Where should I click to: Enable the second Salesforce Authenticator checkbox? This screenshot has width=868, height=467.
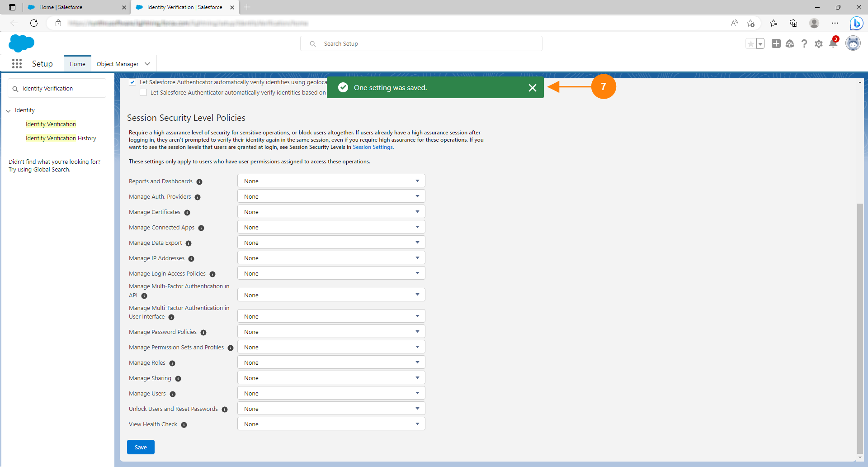pyautogui.click(x=143, y=93)
